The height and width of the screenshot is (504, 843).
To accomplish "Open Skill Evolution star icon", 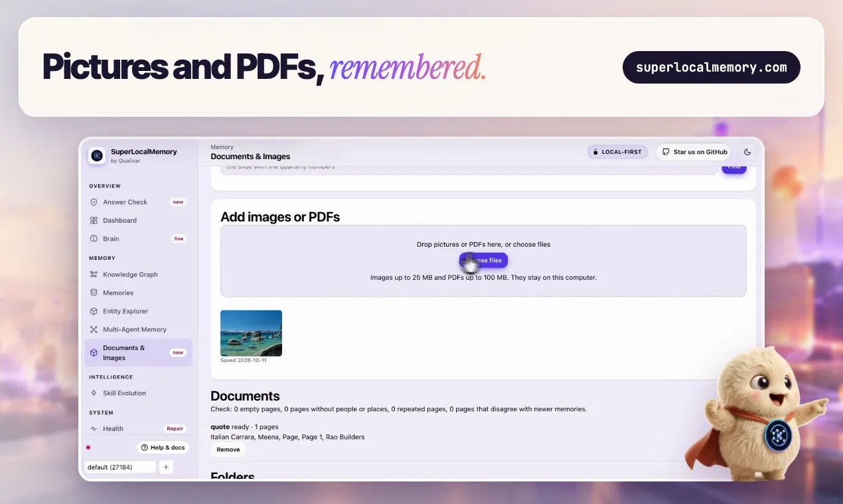I will (x=94, y=393).
